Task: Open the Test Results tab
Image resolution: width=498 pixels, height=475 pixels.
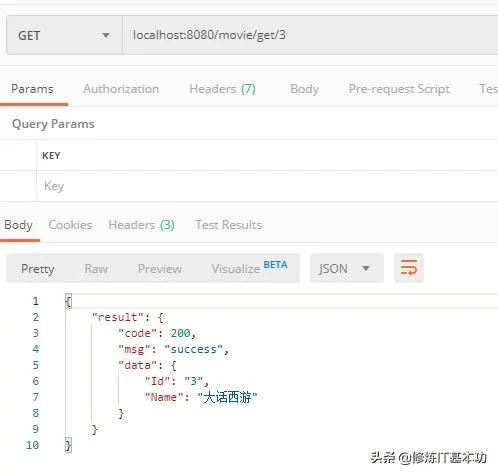Action: coord(229,225)
